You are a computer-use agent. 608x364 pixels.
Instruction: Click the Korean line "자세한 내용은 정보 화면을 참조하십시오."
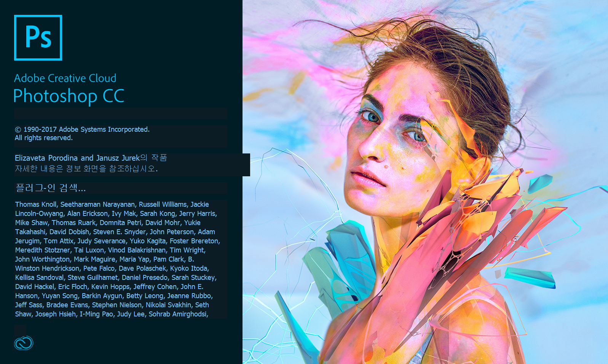coord(86,168)
